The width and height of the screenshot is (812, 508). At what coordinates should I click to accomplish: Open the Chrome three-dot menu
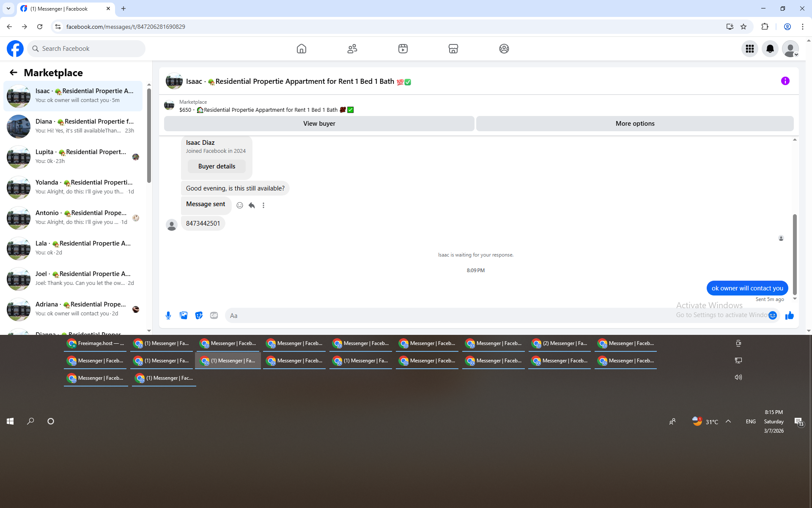(x=803, y=27)
